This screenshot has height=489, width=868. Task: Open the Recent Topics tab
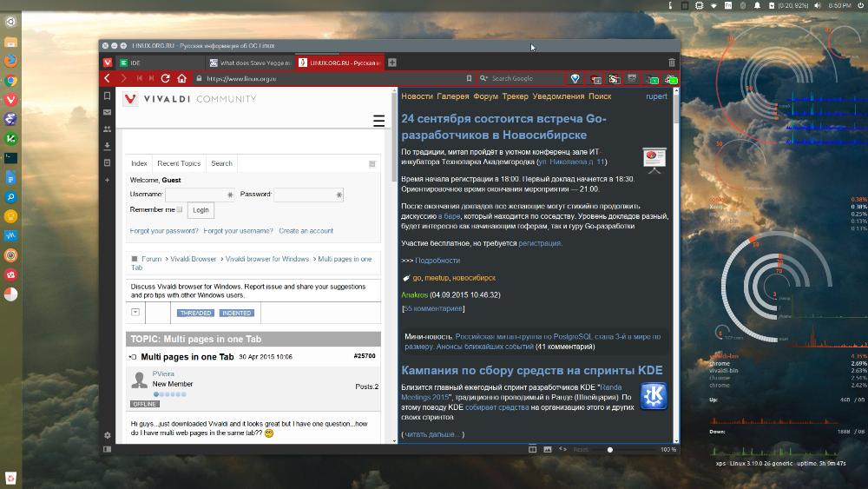(x=179, y=163)
